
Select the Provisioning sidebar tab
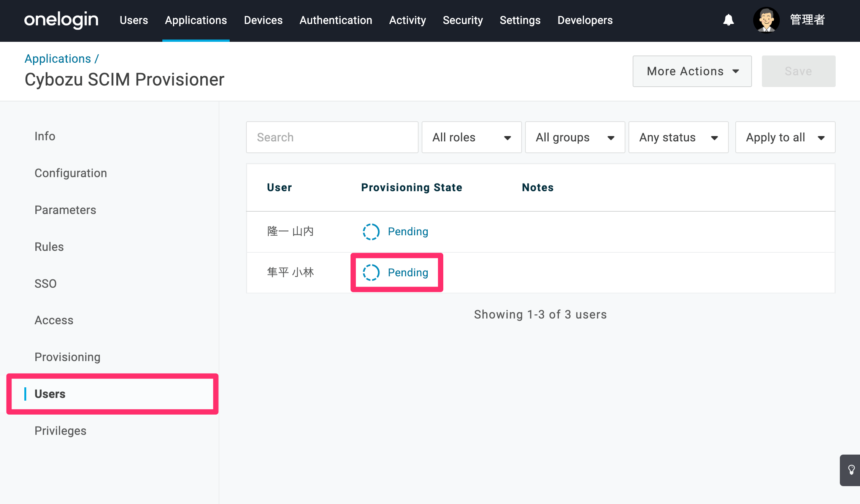[x=67, y=357]
